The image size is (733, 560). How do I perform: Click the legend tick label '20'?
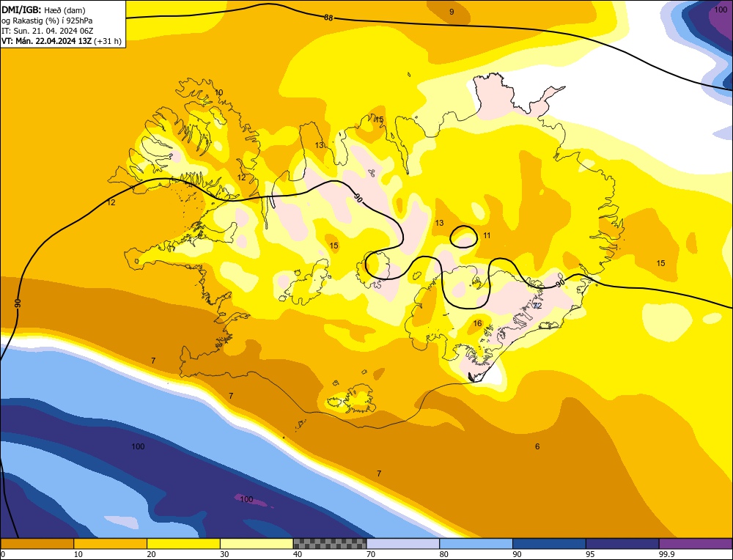[152, 554]
